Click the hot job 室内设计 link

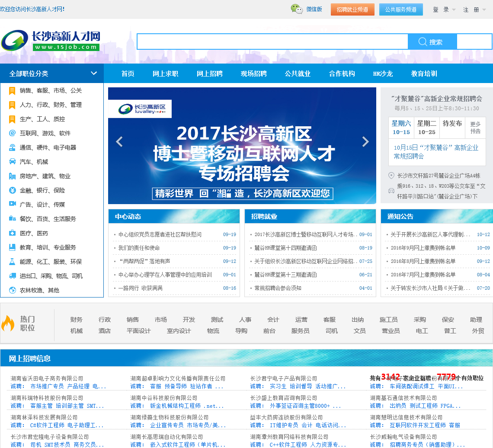[x=179, y=331]
